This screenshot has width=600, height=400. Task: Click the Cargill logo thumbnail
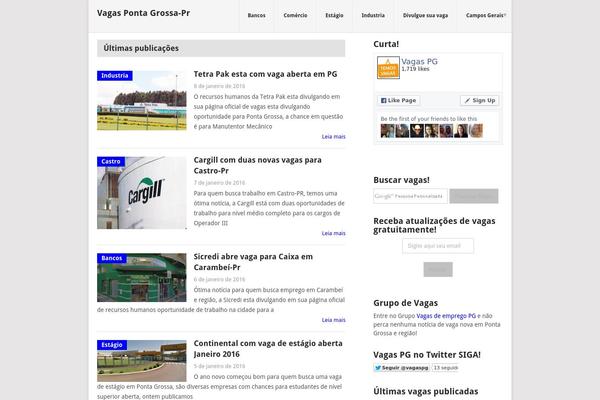[142, 193]
